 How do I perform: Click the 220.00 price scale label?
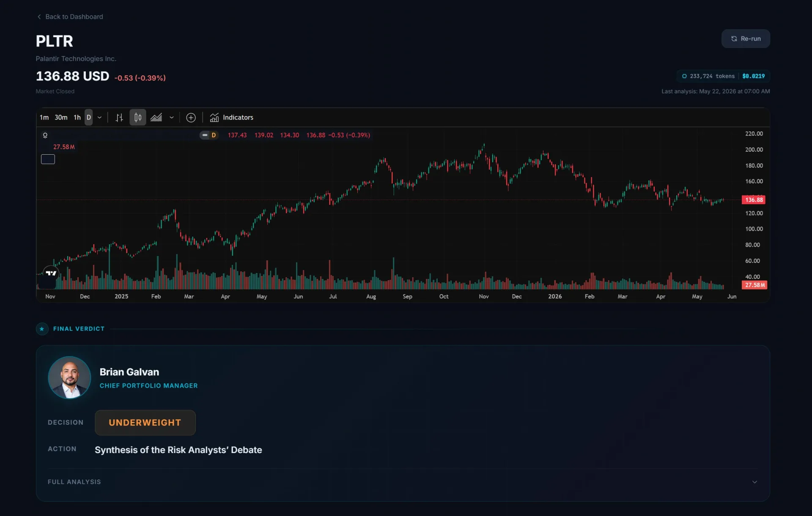coord(754,134)
